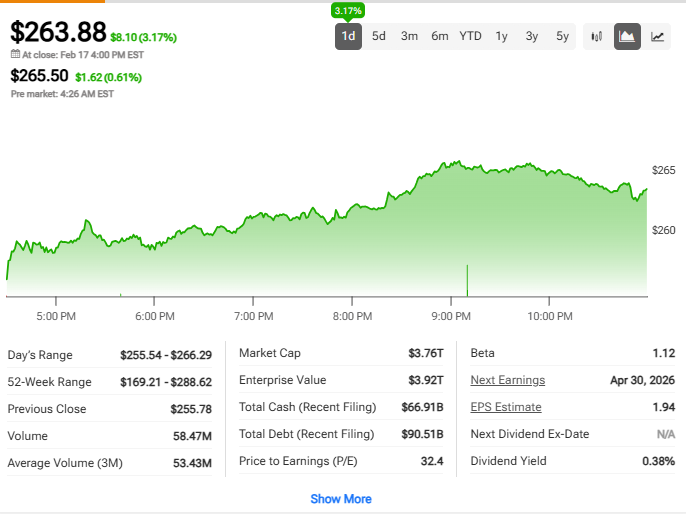
Task: Switch chart to 6m range
Action: click(x=440, y=36)
